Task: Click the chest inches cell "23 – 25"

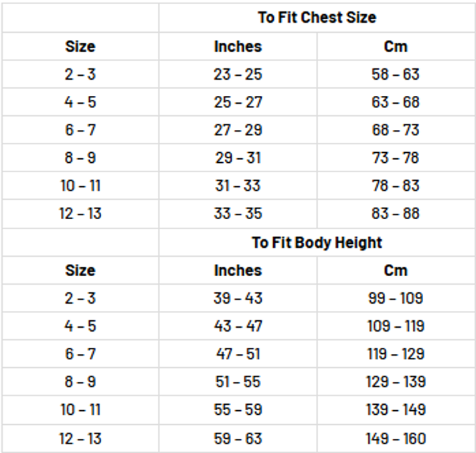Action: click(x=238, y=74)
